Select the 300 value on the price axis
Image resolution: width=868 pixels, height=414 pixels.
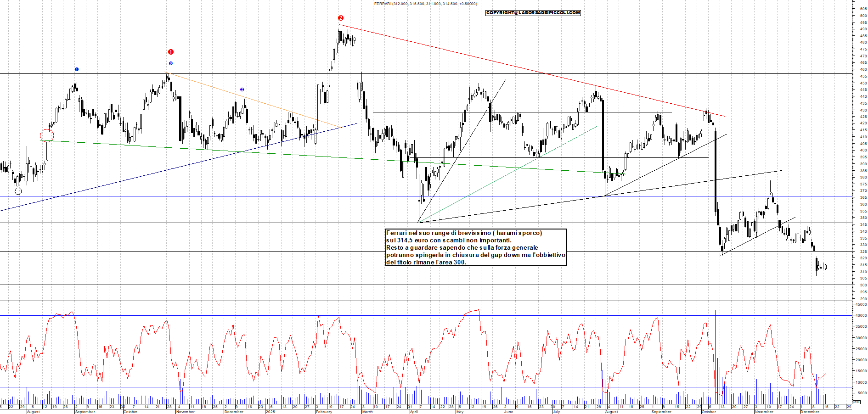[x=863, y=285]
